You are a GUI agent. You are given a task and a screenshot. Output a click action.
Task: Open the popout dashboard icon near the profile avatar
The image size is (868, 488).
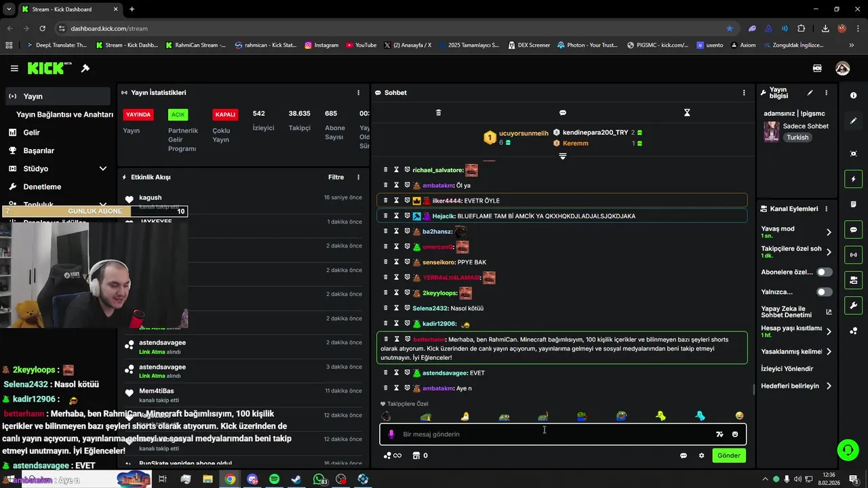817,68
